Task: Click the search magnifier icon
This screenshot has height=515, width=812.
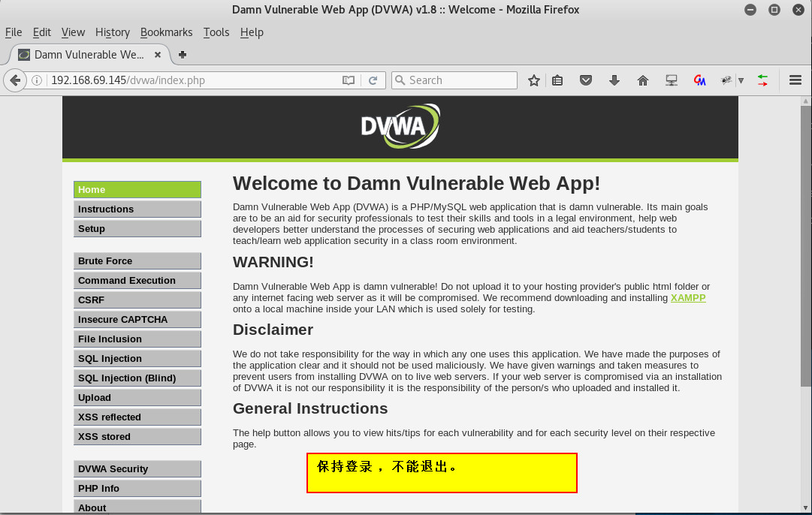Action: pos(400,80)
